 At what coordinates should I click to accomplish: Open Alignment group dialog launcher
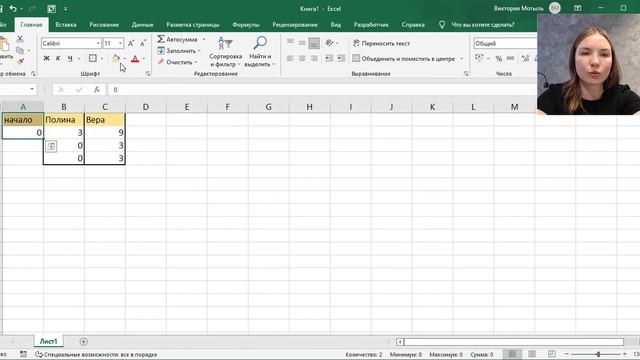(466, 73)
